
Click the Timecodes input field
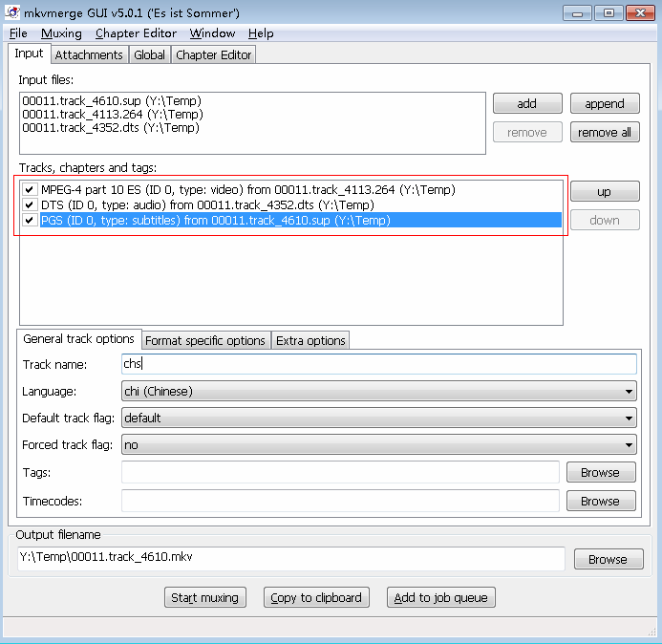point(340,501)
